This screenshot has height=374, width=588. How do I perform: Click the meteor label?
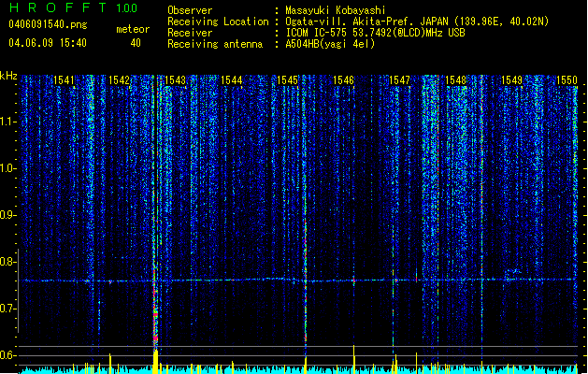point(133,29)
